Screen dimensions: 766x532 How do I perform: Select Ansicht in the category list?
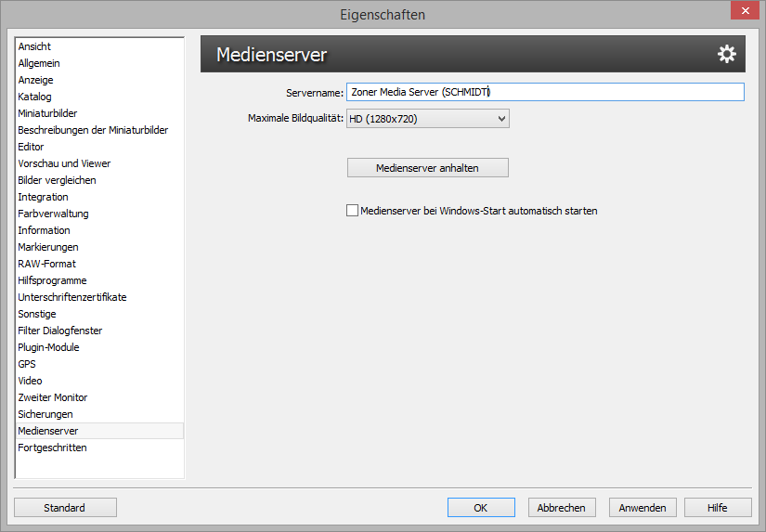pyautogui.click(x=34, y=46)
